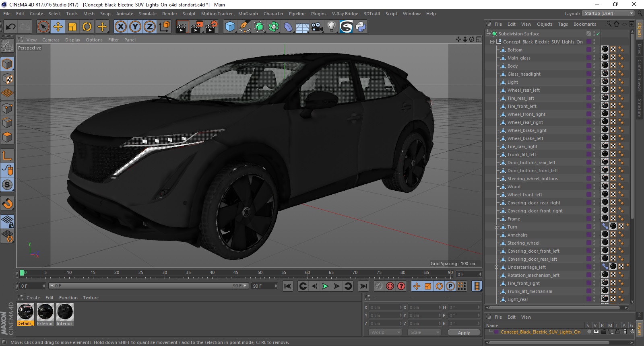The height and width of the screenshot is (346, 644).
Task: Open Edit Render Settings icon
Action: 212,27
